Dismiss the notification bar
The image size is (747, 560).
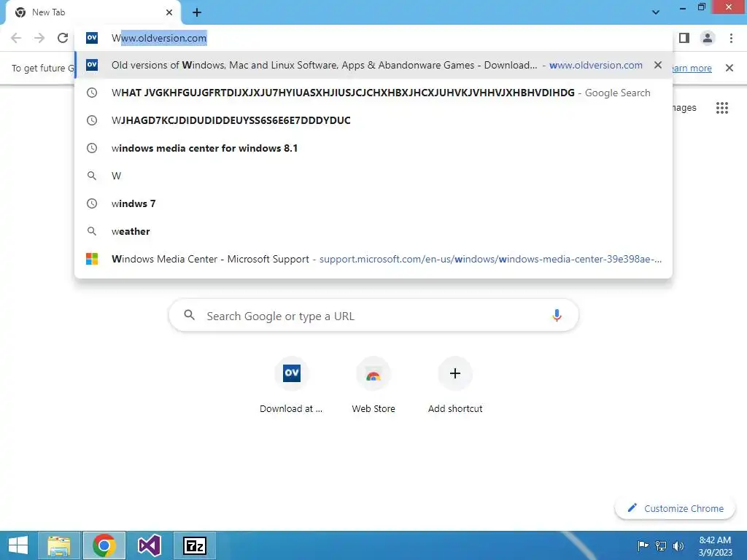pos(729,68)
